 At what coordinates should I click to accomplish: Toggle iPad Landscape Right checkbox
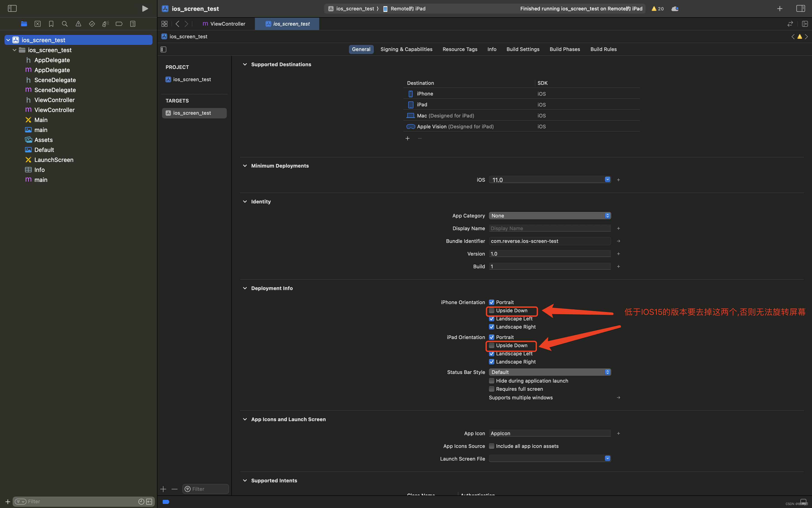pos(492,362)
